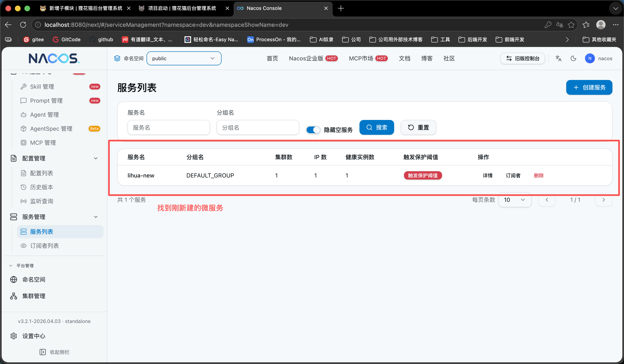Screen dimensions: 624x364
Task: Click 收起侧栏 to collapse sidebar
Action: [54, 352]
